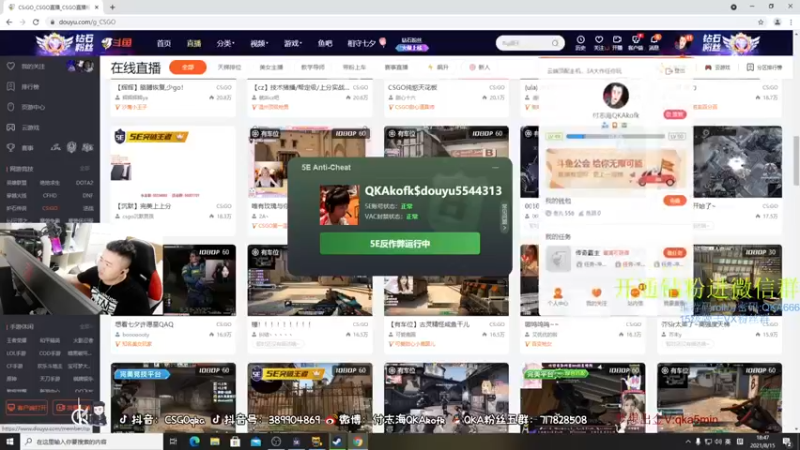
Task: Show all under 网游竞技 sidebar section
Action: pos(85,168)
